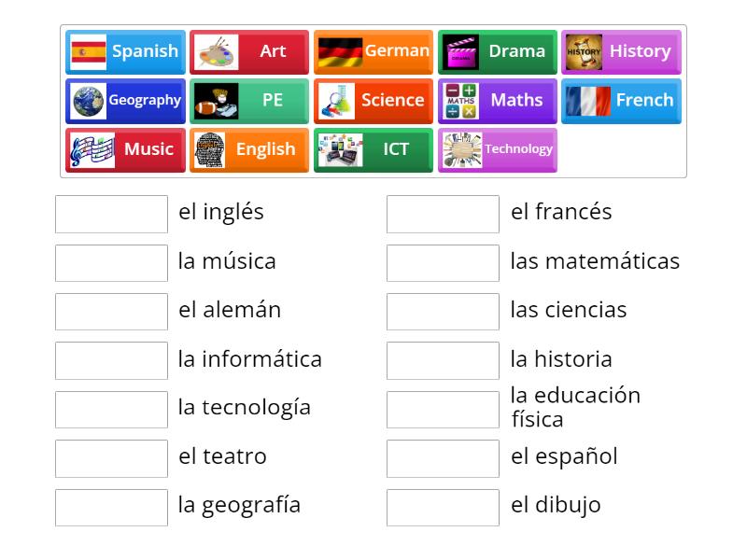Click the text la geografía

pyautogui.click(x=239, y=506)
